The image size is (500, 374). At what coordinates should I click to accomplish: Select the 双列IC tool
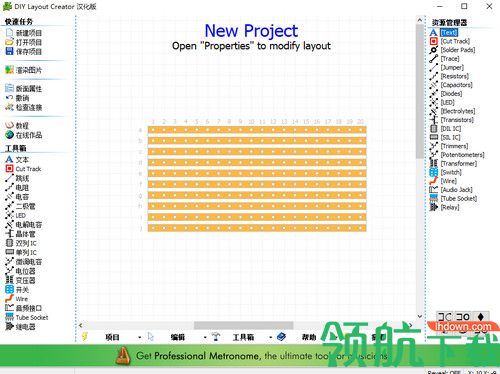(21, 243)
